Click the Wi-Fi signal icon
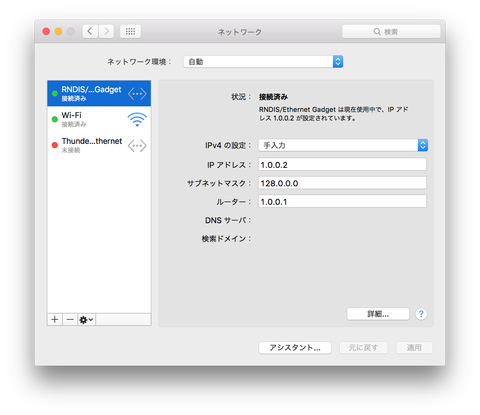Screen dimensions: 480x415 [137, 119]
